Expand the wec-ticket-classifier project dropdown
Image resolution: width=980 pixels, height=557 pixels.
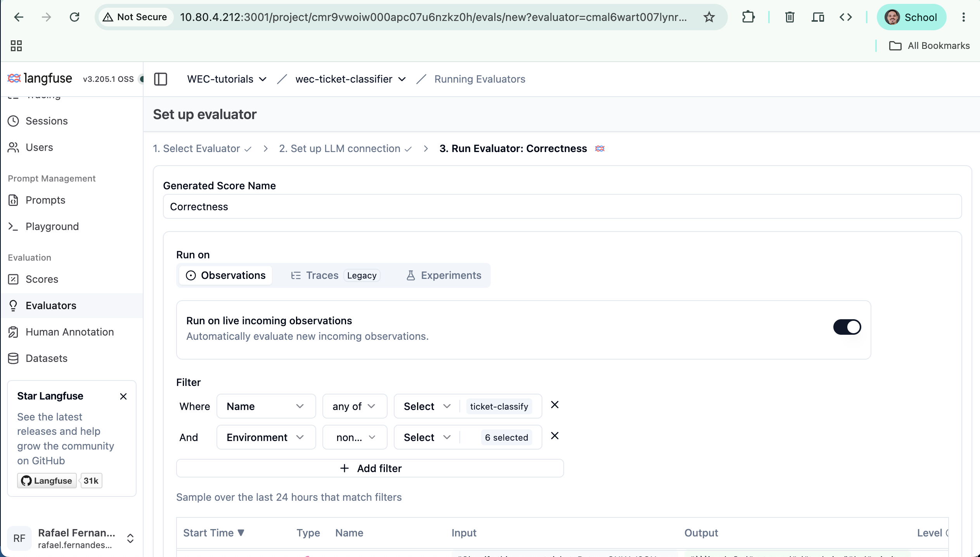(350, 79)
